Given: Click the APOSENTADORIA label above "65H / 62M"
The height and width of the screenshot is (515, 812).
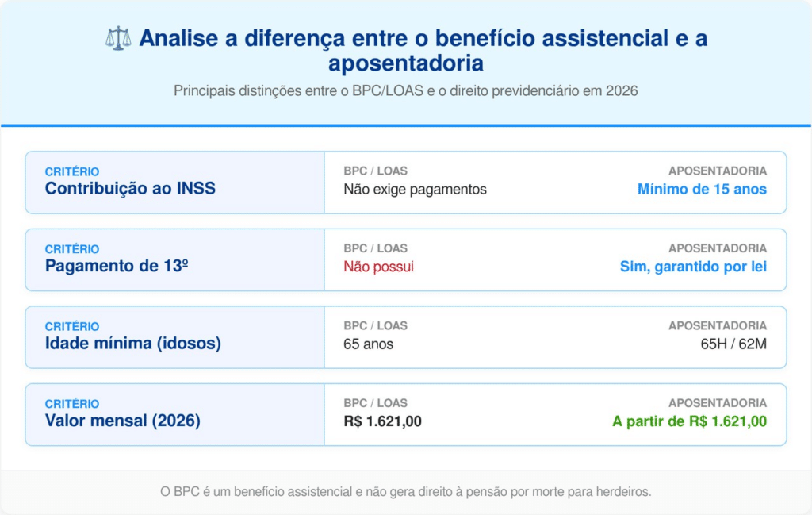Looking at the screenshot, I should (x=717, y=325).
